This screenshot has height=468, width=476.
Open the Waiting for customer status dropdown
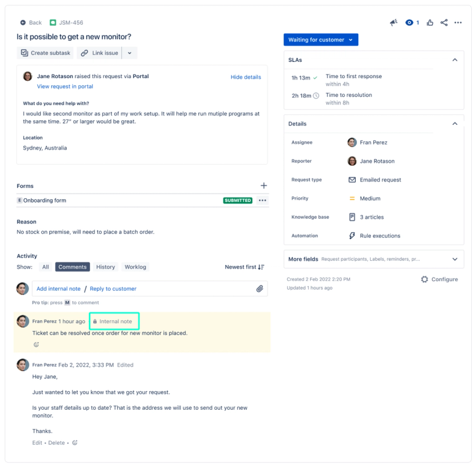pyautogui.click(x=321, y=40)
